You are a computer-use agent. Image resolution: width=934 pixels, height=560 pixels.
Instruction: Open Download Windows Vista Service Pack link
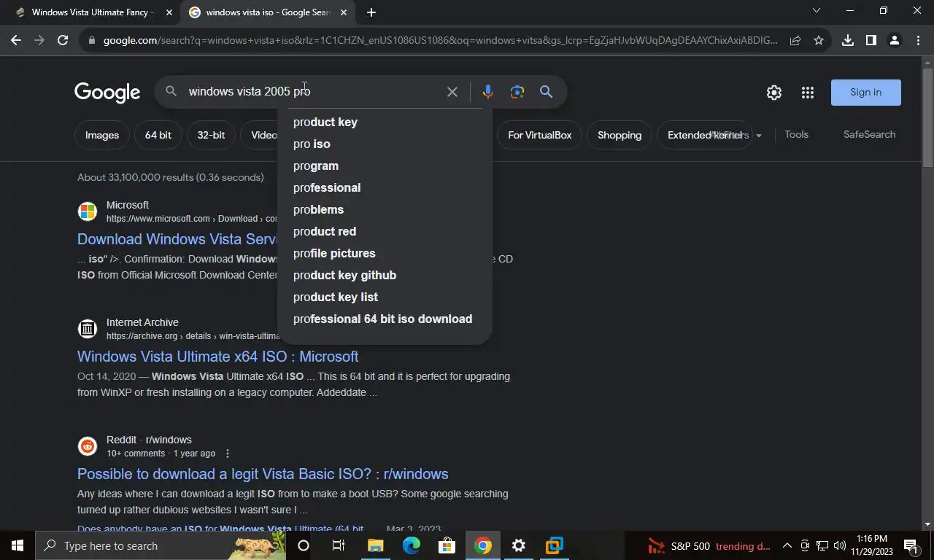pyautogui.click(x=177, y=239)
